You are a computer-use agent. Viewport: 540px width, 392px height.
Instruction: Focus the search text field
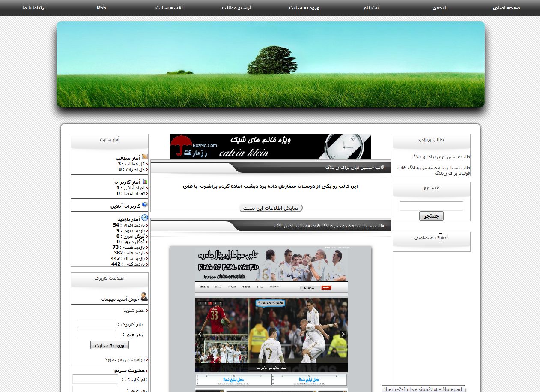click(x=431, y=206)
